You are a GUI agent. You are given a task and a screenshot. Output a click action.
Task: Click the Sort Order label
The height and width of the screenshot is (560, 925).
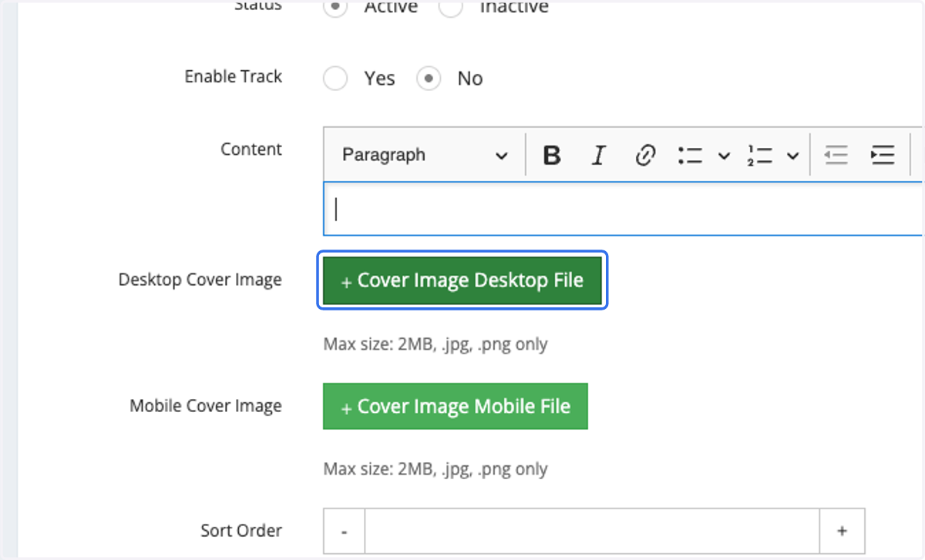pos(241,531)
